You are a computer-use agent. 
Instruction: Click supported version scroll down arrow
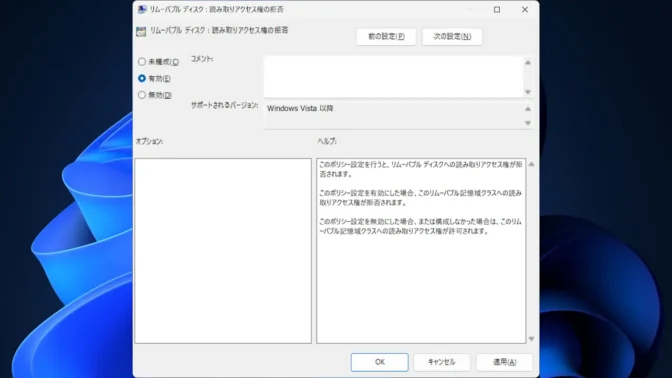[x=528, y=123]
